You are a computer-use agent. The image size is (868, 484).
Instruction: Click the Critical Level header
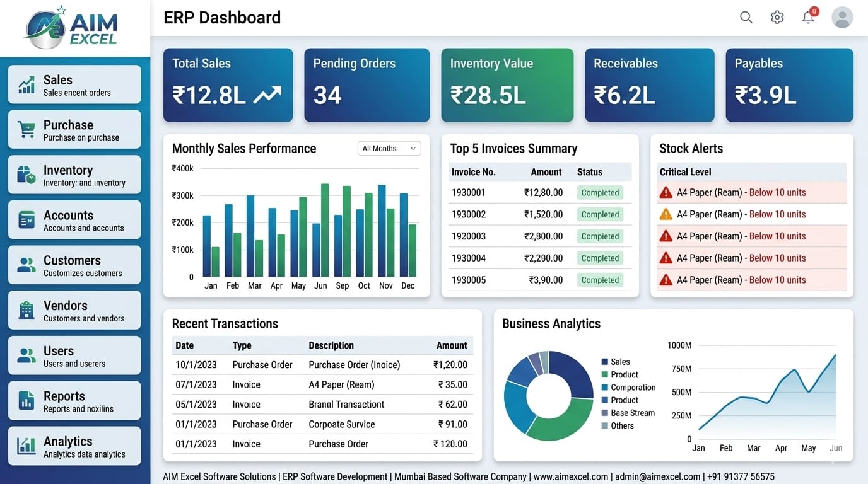(686, 172)
